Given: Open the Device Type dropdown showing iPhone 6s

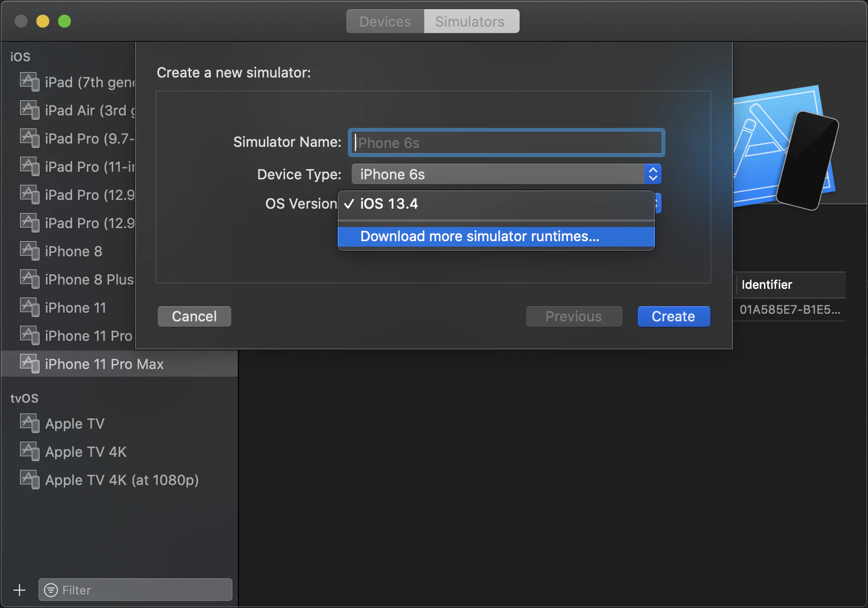Looking at the screenshot, I should (x=506, y=174).
